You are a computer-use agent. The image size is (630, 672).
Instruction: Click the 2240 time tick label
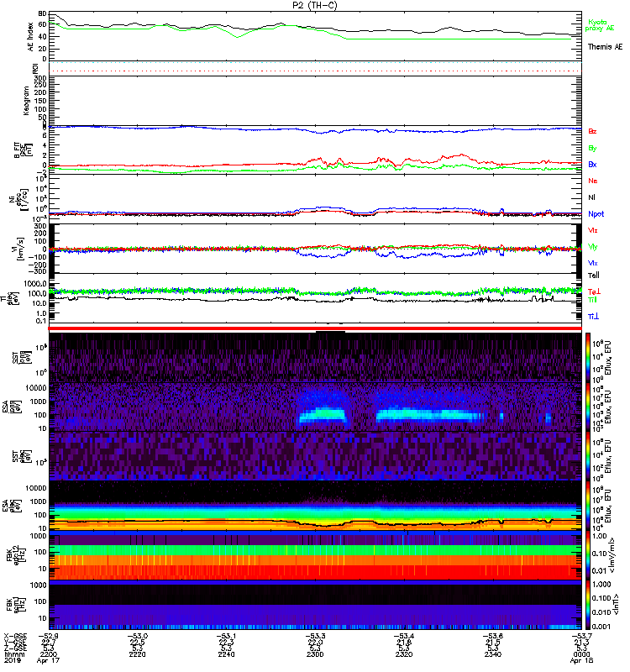[226, 654]
